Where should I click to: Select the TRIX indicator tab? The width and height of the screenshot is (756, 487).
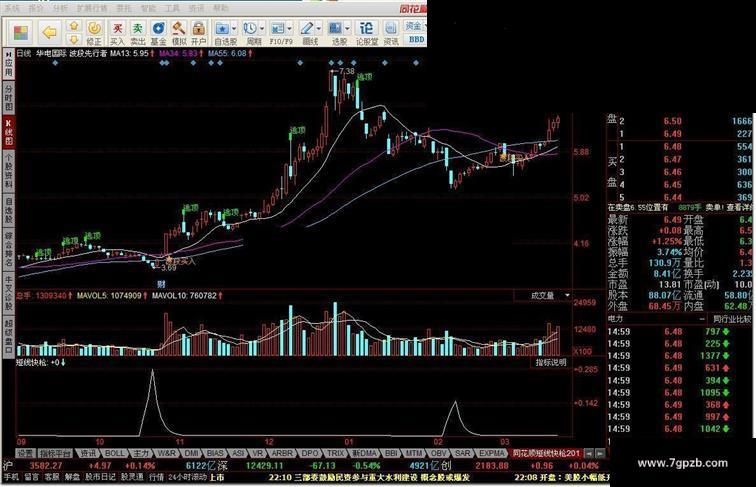[x=336, y=453]
